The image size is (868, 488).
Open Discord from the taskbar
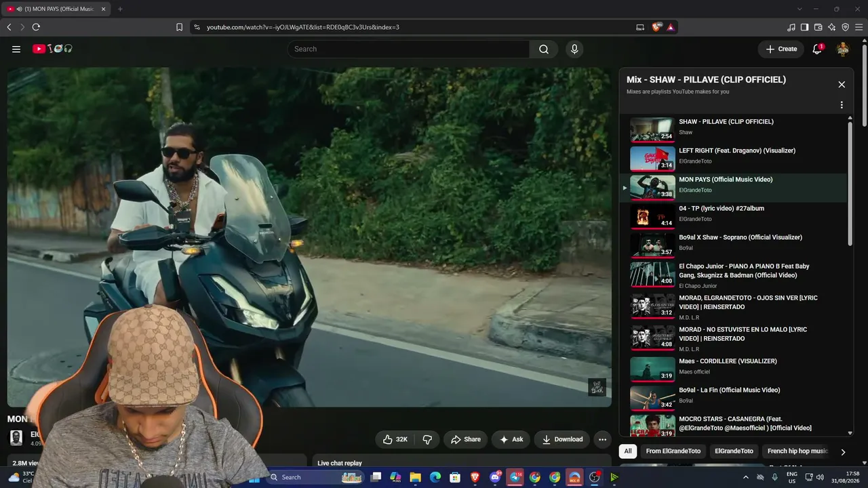pyautogui.click(x=496, y=477)
